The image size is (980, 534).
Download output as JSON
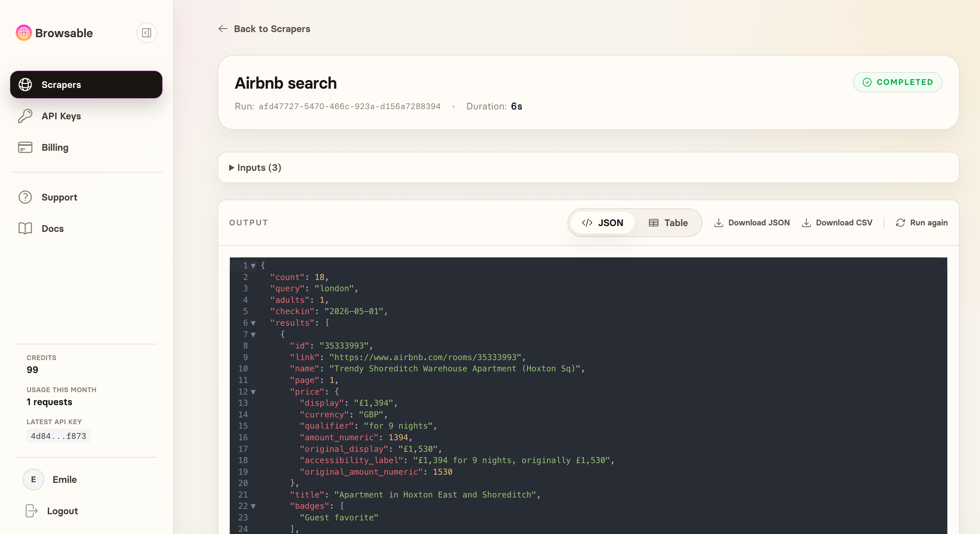pyautogui.click(x=752, y=222)
